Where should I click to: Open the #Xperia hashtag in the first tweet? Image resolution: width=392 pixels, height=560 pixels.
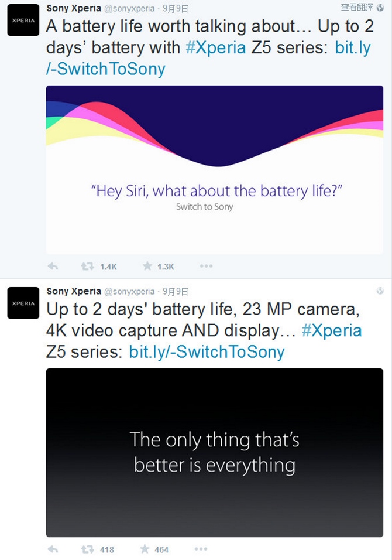[215, 47]
